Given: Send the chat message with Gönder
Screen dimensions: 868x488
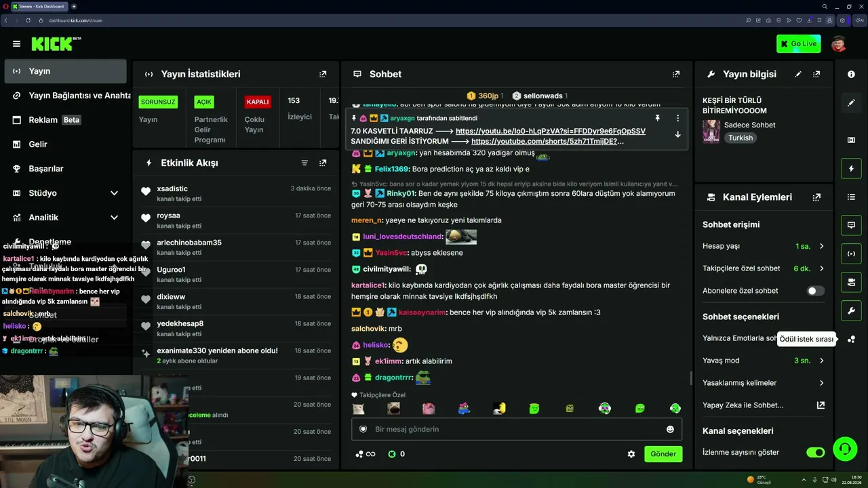Looking at the screenshot, I should [x=663, y=454].
